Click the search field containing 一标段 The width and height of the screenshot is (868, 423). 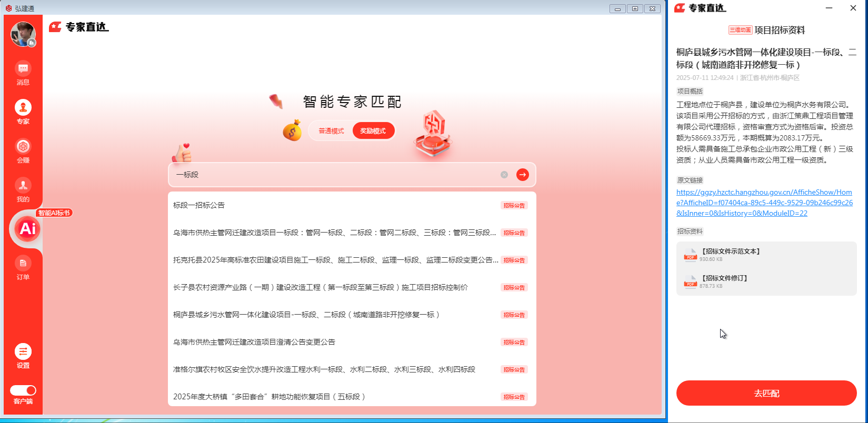(352, 175)
